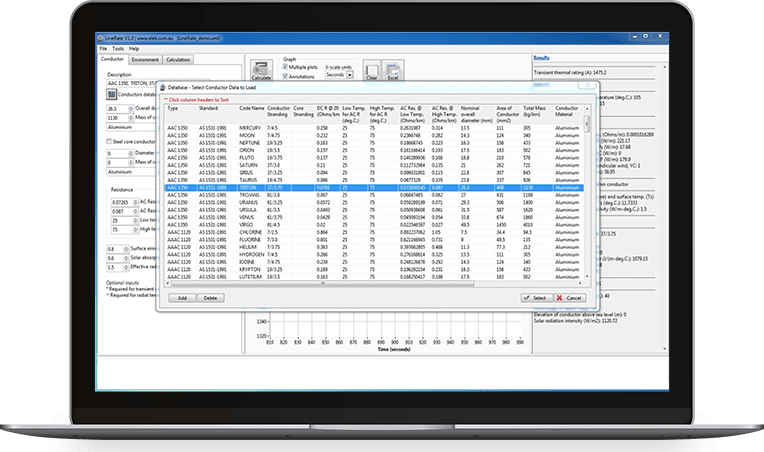Screen dimensions: 764x452
Task: Open the File menu
Action: (x=103, y=49)
